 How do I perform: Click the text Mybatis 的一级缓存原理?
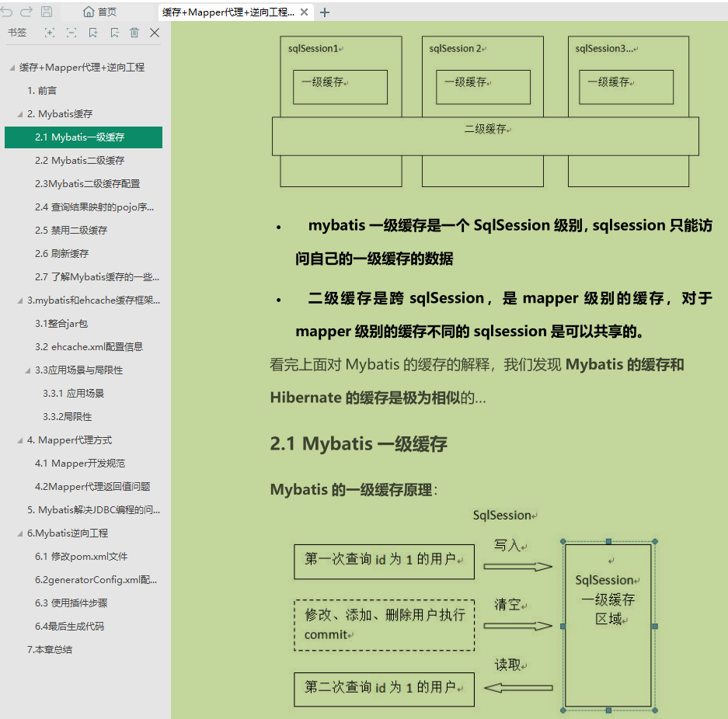[351, 489]
